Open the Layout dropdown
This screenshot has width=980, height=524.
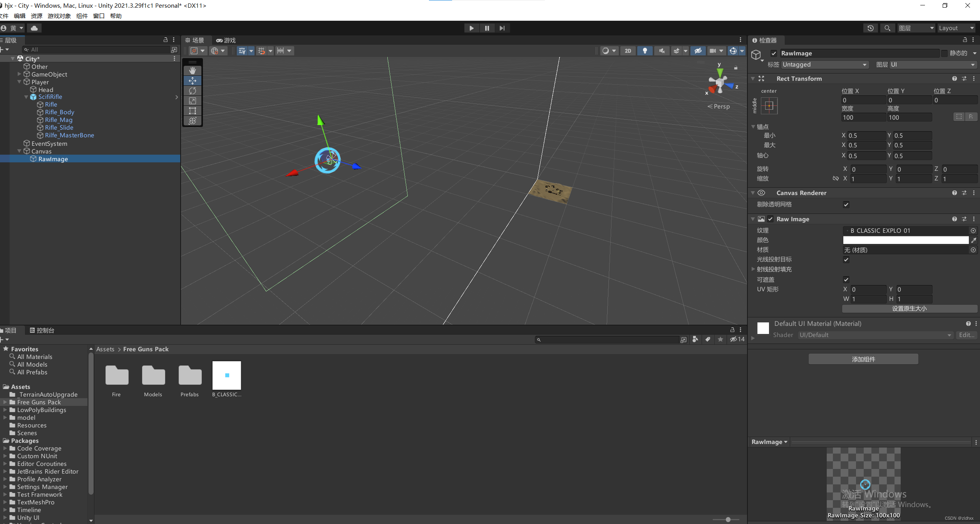pos(956,28)
